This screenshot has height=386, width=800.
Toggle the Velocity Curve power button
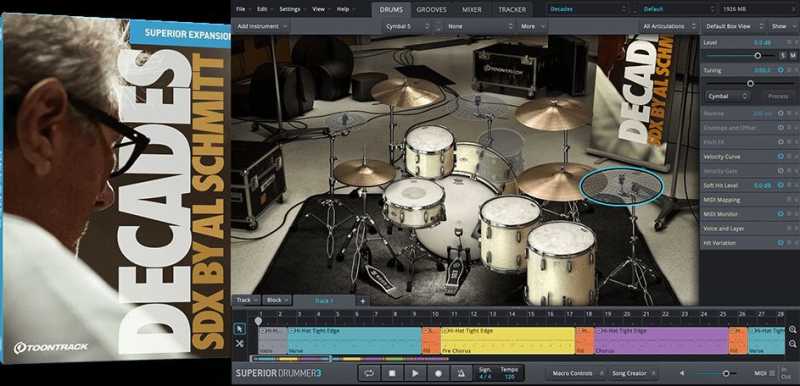781,157
